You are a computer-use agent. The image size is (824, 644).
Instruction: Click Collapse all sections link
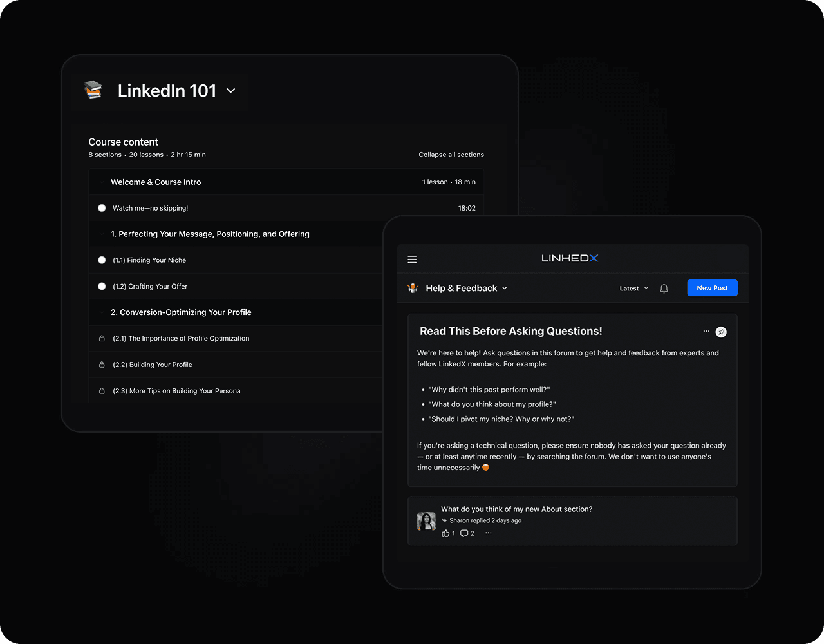click(x=451, y=155)
